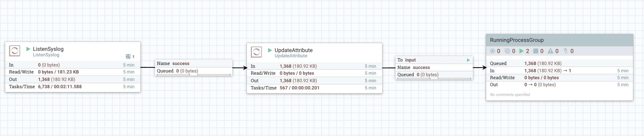Click the ListenSyslog processor name
The width and height of the screenshot is (644, 136).
pos(48,49)
